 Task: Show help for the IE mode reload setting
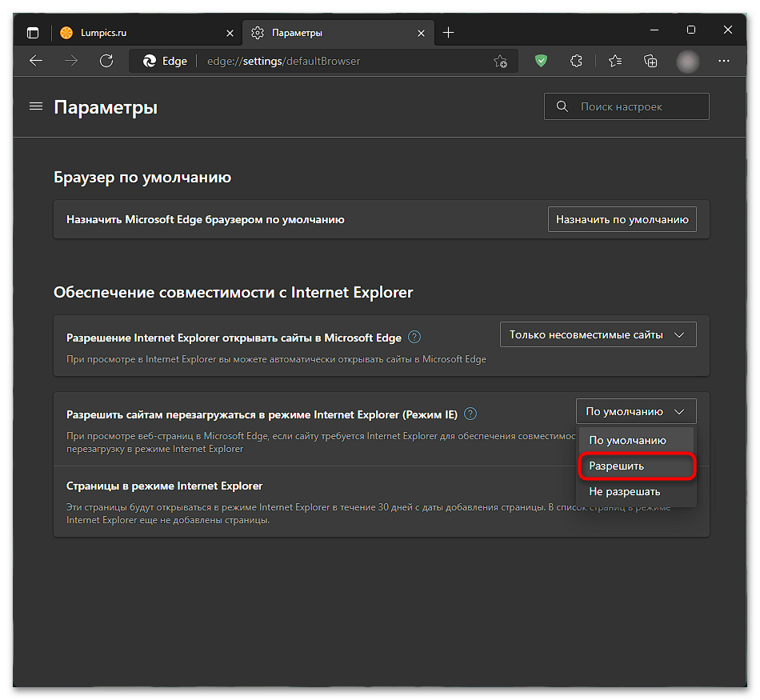pyautogui.click(x=470, y=414)
